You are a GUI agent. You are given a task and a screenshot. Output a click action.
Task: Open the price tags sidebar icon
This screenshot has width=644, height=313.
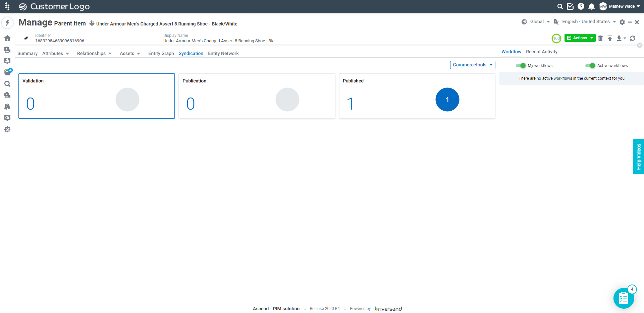pos(7,107)
